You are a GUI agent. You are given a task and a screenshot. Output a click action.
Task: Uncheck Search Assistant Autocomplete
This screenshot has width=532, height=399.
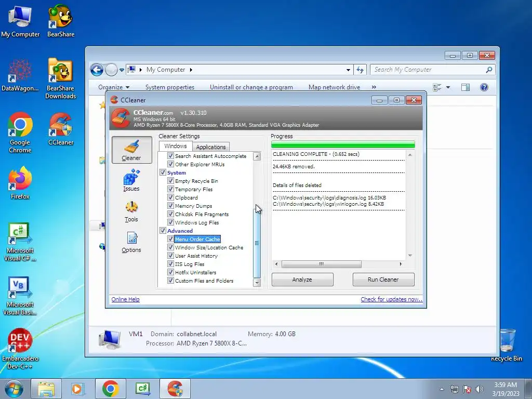click(170, 156)
